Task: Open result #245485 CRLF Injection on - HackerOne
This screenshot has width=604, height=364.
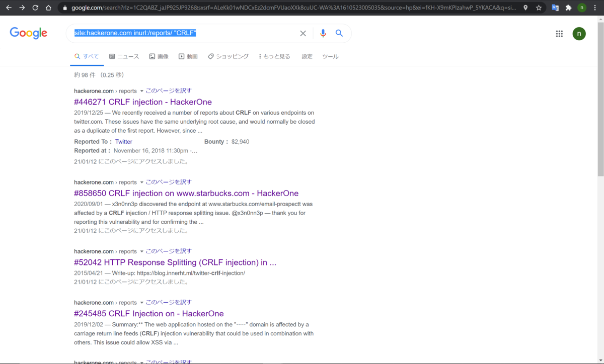Action: (x=149, y=314)
